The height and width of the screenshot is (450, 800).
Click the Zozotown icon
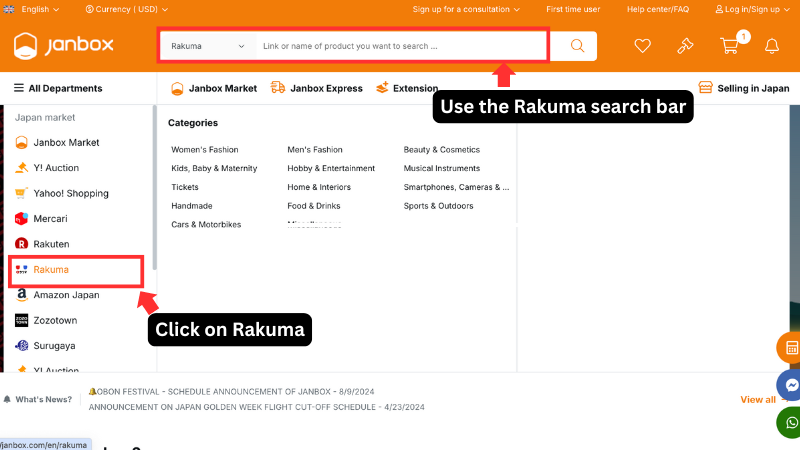coord(21,320)
